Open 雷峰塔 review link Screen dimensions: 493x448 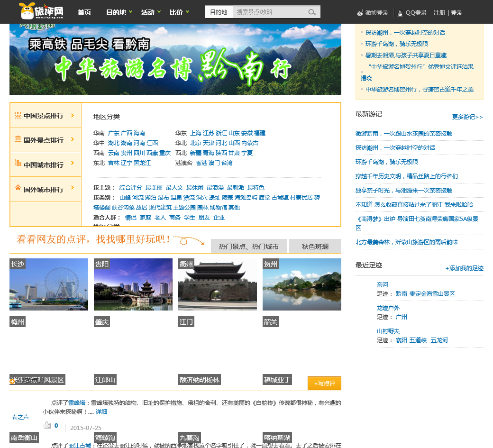tap(77, 403)
